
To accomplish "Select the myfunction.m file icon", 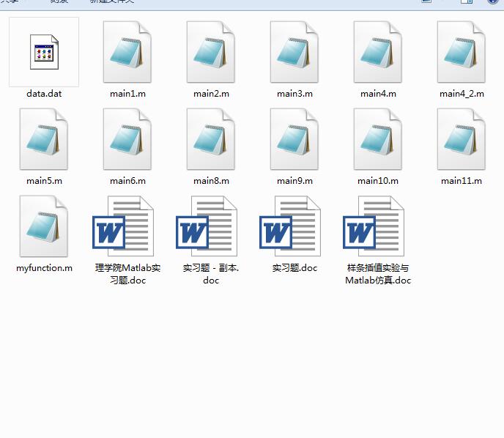I will [x=44, y=226].
